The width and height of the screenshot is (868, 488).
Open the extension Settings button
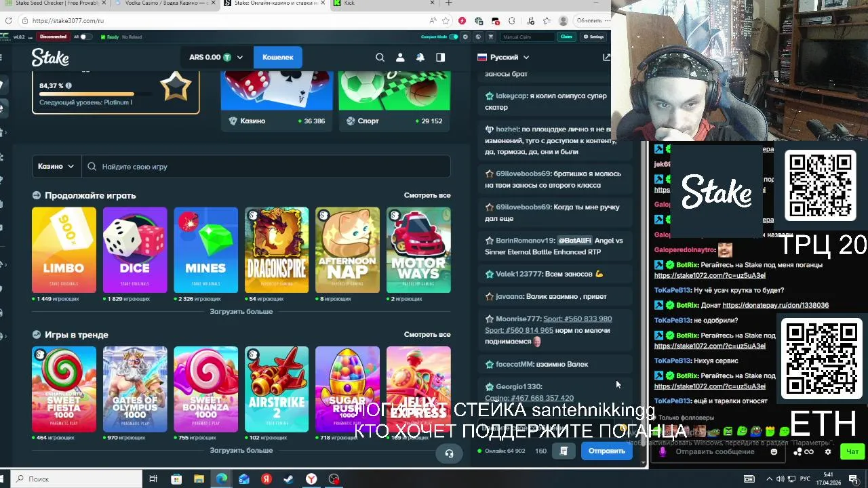pyautogui.click(x=594, y=37)
